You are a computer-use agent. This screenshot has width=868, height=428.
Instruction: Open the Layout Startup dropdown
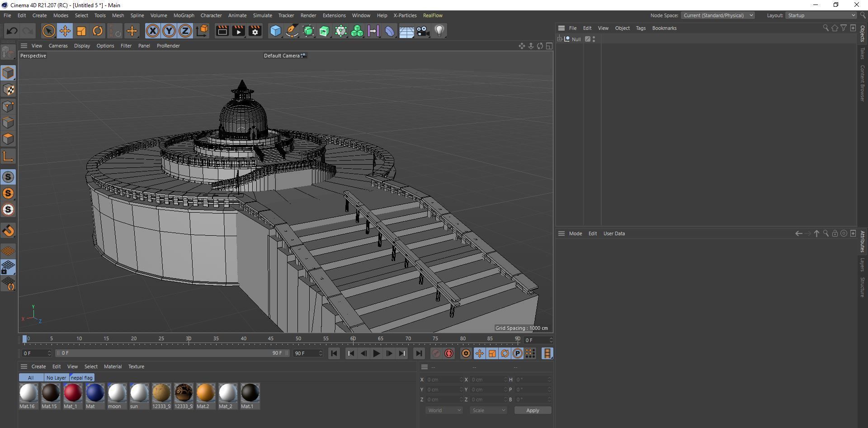click(821, 15)
